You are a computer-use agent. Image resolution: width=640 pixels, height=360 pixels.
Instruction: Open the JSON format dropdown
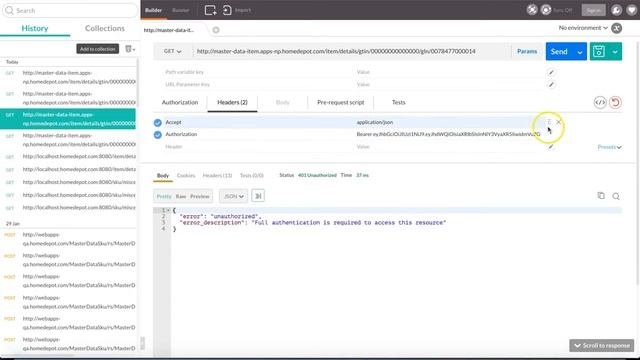[233, 196]
